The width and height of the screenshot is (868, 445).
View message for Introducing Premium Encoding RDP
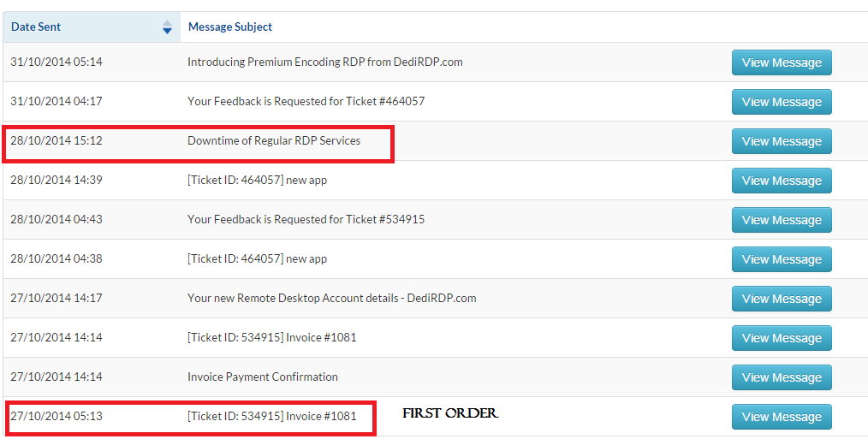(x=781, y=62)
